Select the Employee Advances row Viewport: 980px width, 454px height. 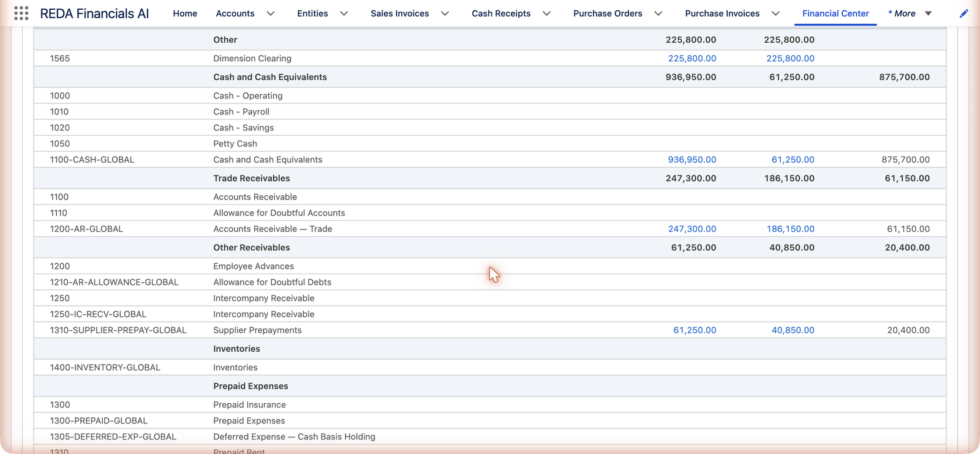coord(490,266)
